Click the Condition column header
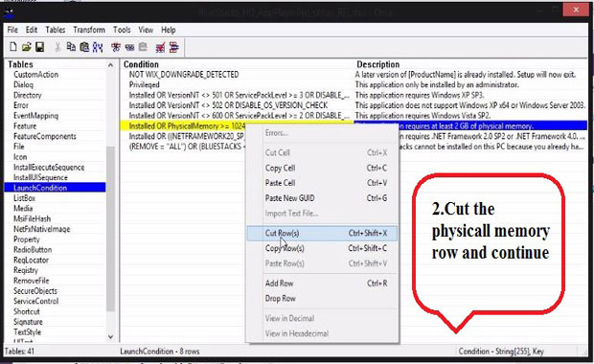Image resolution: width=594 pixels, height=364 pixels. pos(141,64)
